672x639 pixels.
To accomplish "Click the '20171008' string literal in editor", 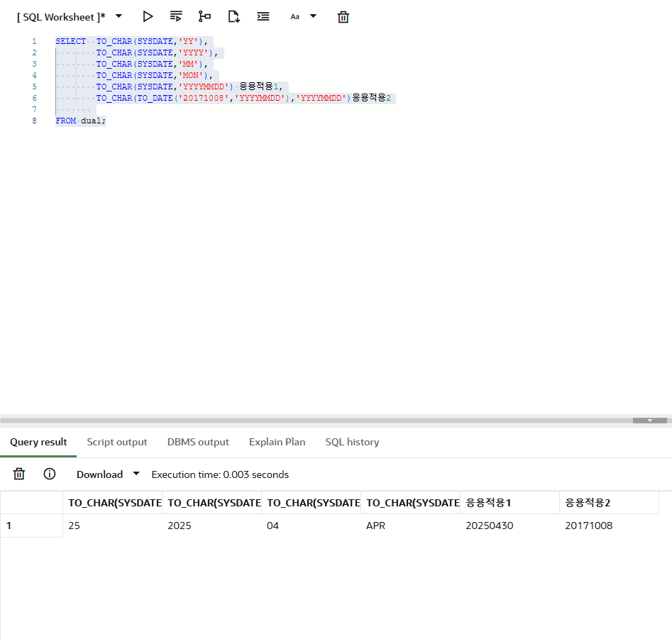I will pyautogui.click(x=204, y=98).
